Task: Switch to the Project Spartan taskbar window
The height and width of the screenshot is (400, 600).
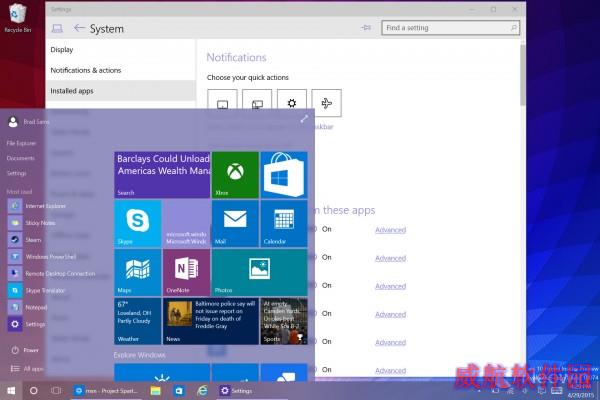Action: click(x=106, y=390)
